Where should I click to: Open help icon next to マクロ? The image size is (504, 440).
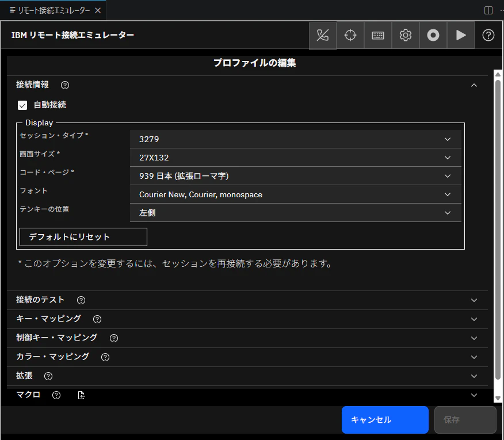pos(56,395)
